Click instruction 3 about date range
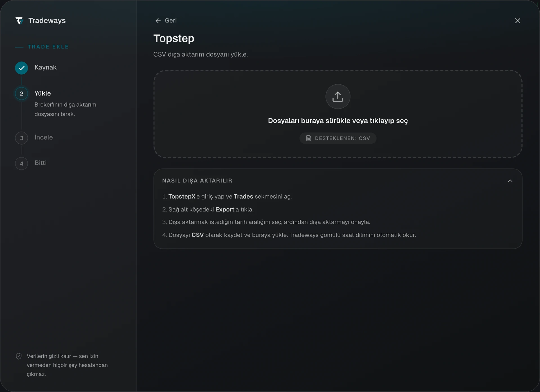 266,222
